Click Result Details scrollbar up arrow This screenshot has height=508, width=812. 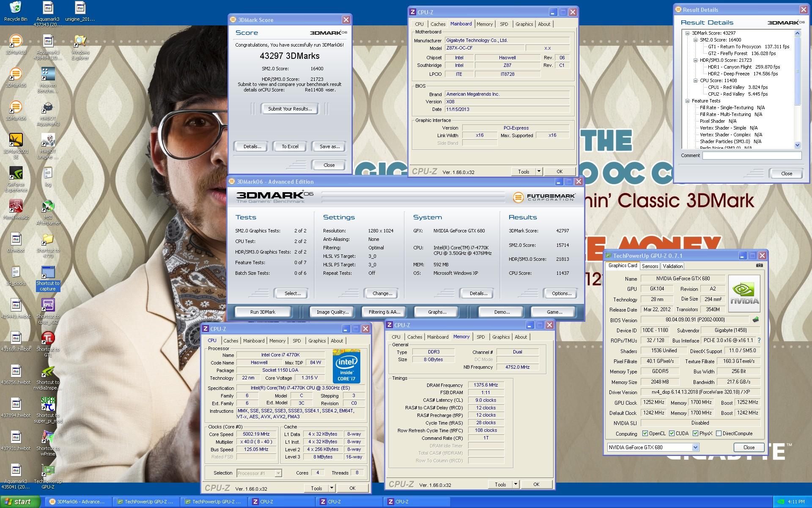point(798,33)
